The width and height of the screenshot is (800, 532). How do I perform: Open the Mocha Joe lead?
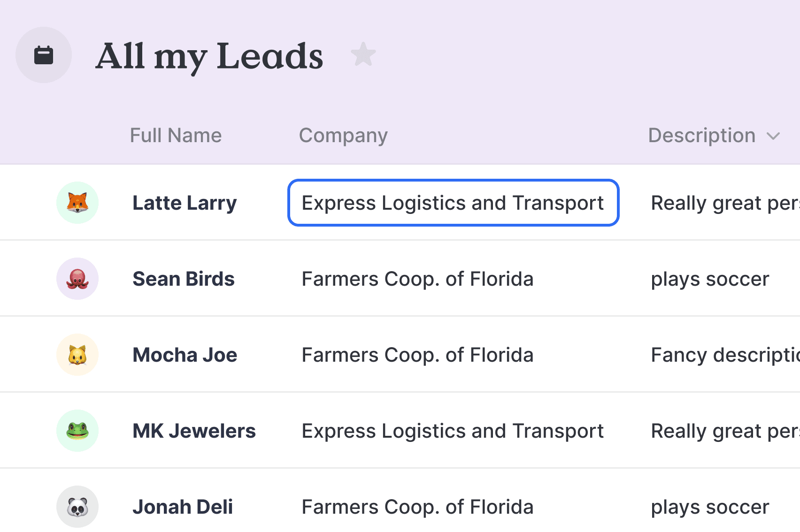(185, 355)
